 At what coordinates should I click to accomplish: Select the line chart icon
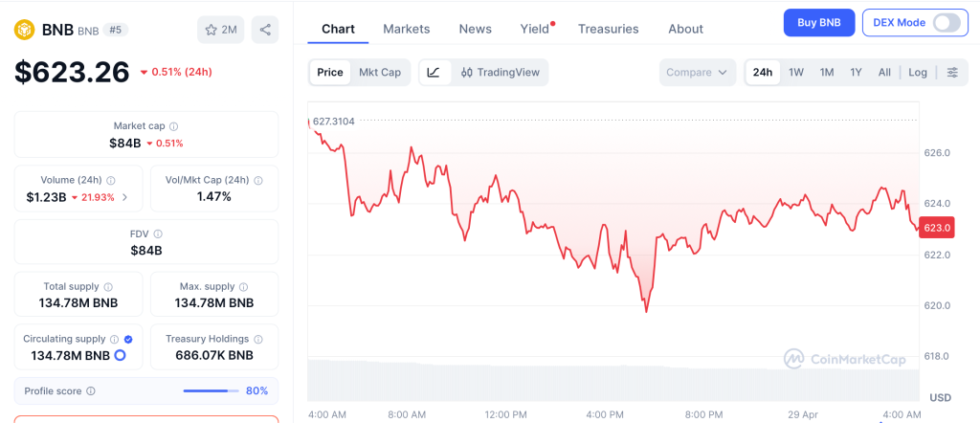coord(434,72)
